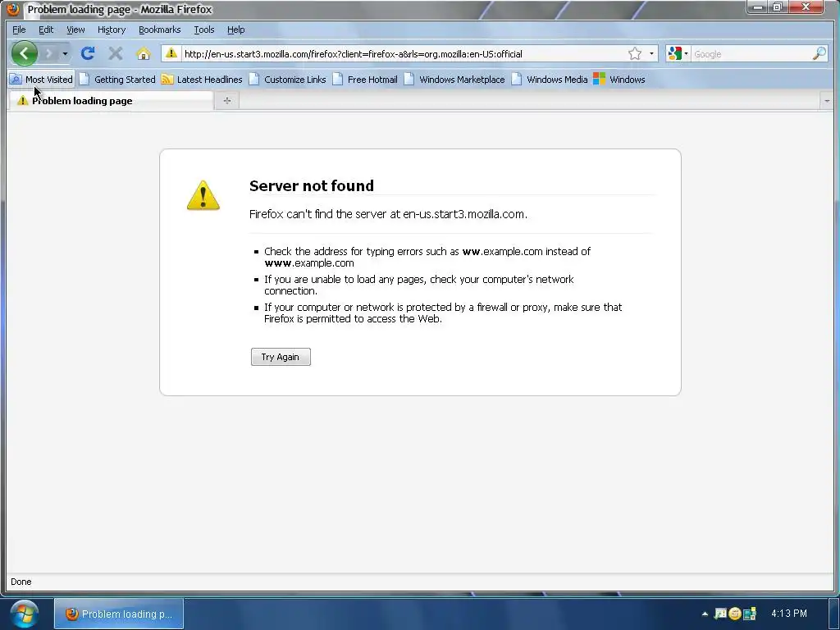Open the Windows Marketplace bookmark
The height and width of the screenshot is (630, 840).
pos(454,80)
